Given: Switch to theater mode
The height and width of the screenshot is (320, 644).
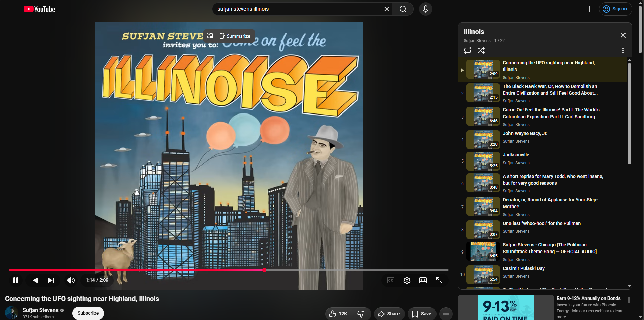Looking at the screenshot, I should tap(423, 280).
